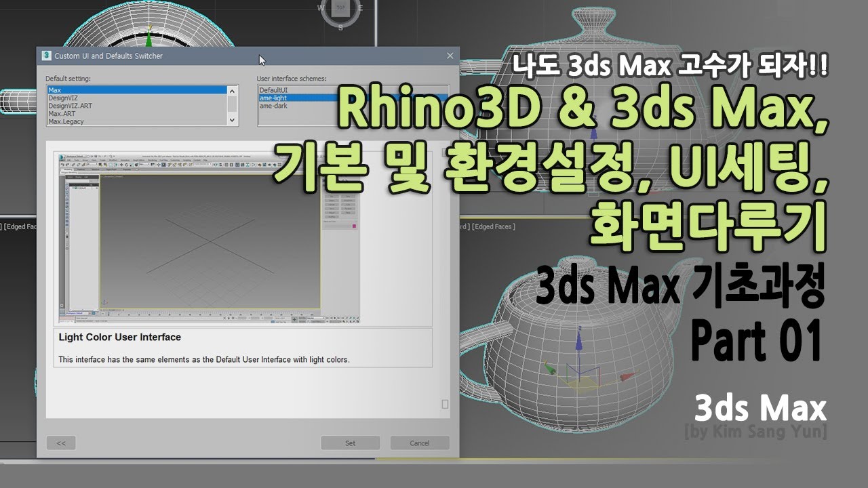Image resolution: width=868 pixels, height=488 pixels.
Task: Select Max in Default setting list
Action: [136, 90]
